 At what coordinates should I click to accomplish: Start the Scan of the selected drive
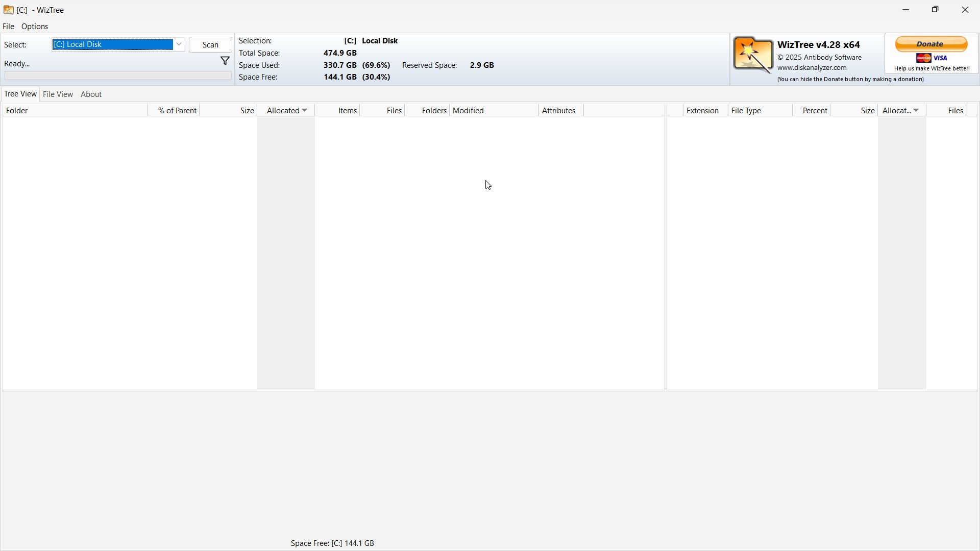(210, 45)
